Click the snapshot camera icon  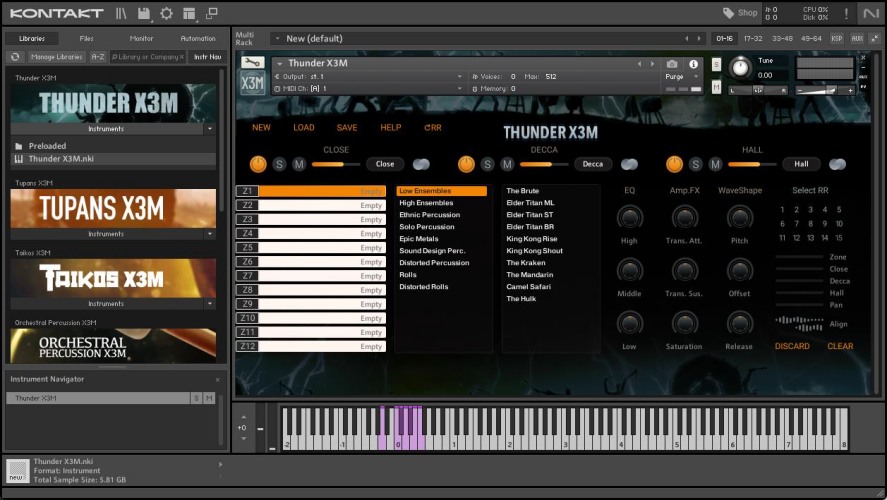click(x=672, y=64)
